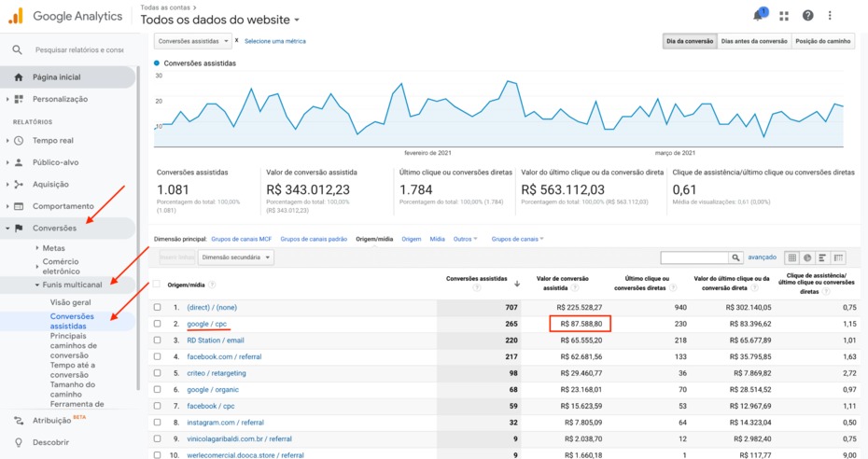Click the help question mark icon
The height and width of the screenshot is (459, 868).
tap(807, 16)
